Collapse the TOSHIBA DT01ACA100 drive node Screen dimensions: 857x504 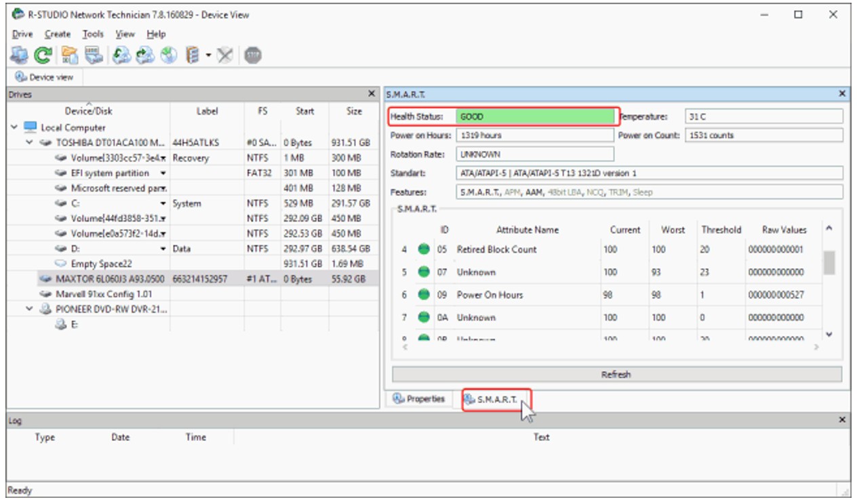[x=28, y=143]
